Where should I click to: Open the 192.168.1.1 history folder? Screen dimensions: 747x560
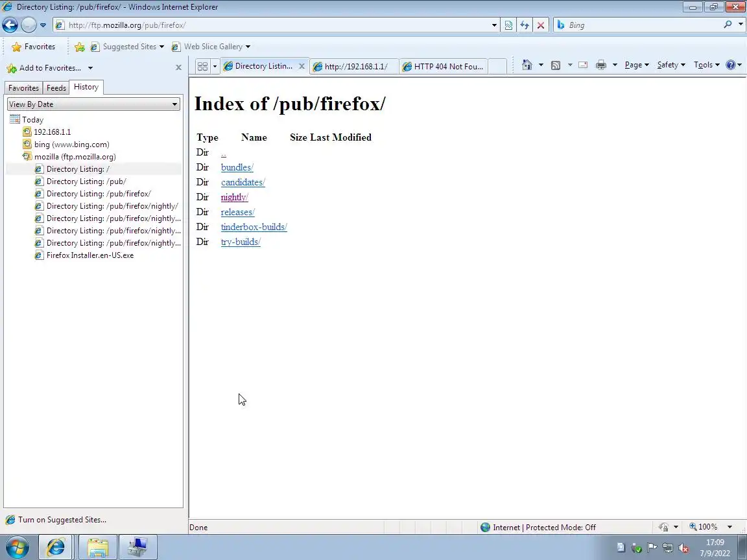pos(47,132)
